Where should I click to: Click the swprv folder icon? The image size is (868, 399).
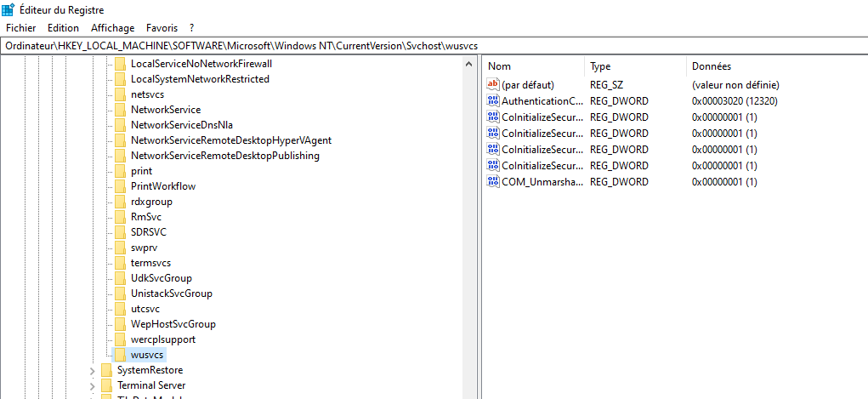120,248
